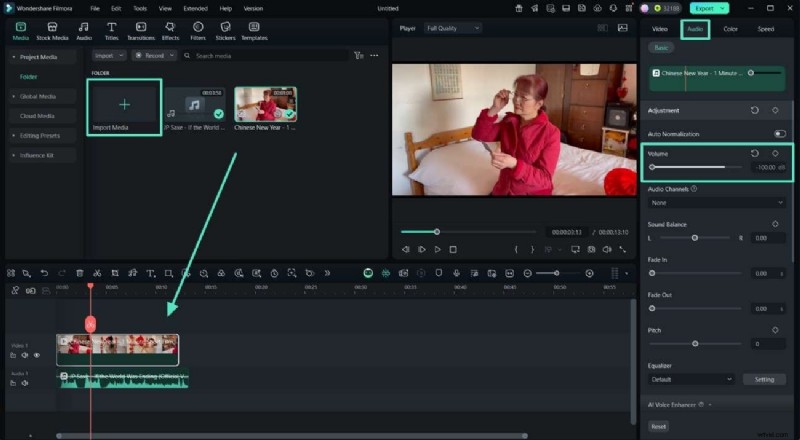Zoom in the timeline with plus icon

[x=589, y=274]
